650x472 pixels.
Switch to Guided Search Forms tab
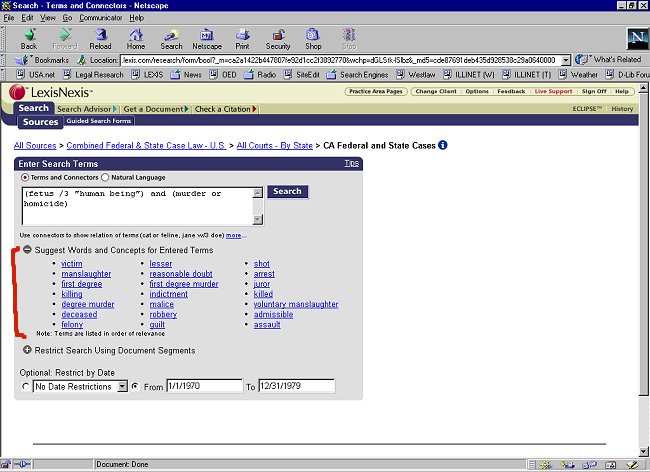tap(99, 121)
